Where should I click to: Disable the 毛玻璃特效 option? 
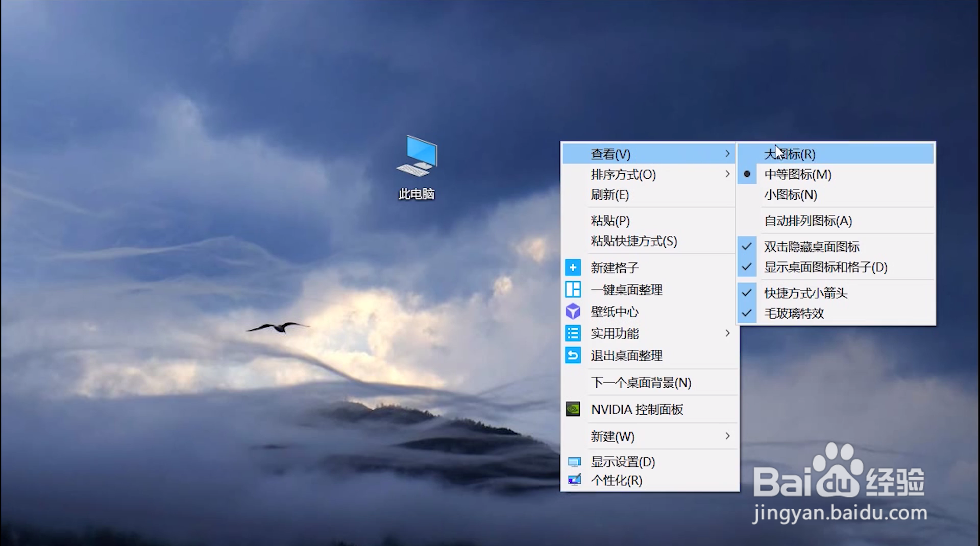point(795,314)
